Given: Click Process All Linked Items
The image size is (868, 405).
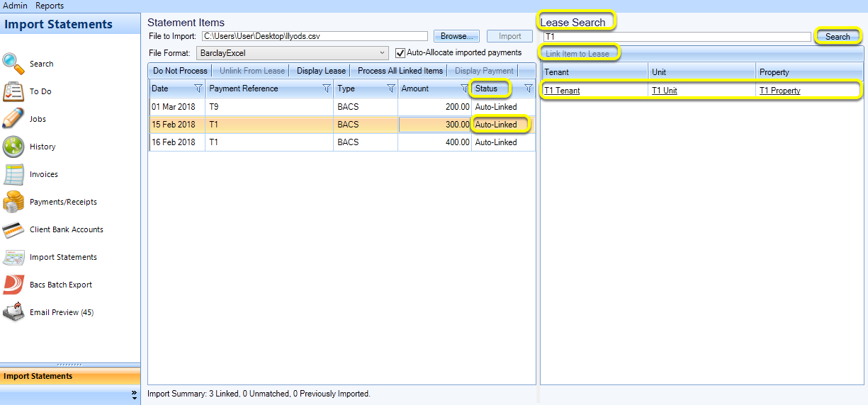Looking at the screenshot, I should pyautogui.click(x=400, y=71).
